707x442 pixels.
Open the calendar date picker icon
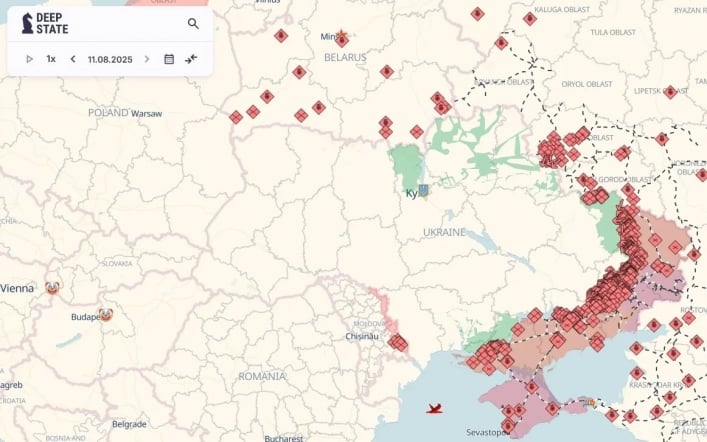[169, 59]
